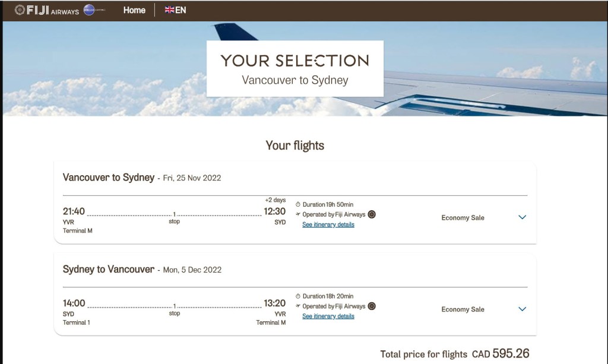Click the UK flag language icon

(x=169, y=10)
